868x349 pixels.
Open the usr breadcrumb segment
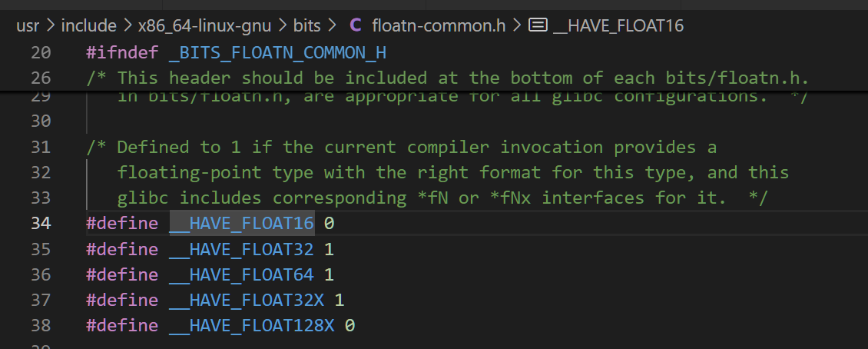pos(28,25)
